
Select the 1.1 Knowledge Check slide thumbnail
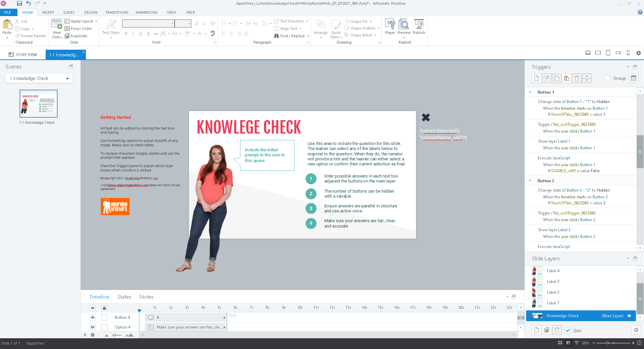click(39, 104)
